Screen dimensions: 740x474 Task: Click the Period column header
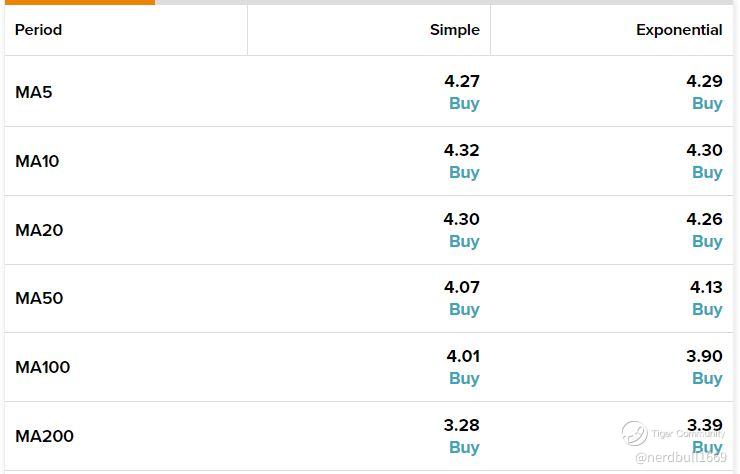point(38,30)
